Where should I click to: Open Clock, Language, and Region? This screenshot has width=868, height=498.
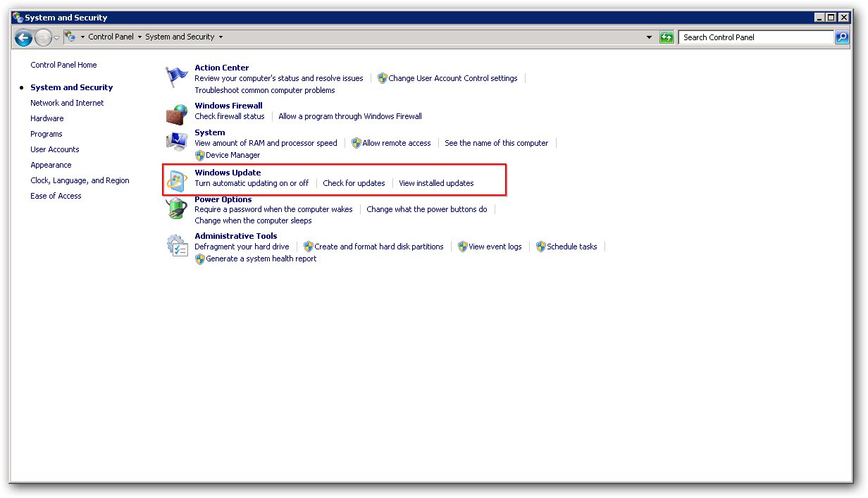pyautogui.click(x=80, y=180)
